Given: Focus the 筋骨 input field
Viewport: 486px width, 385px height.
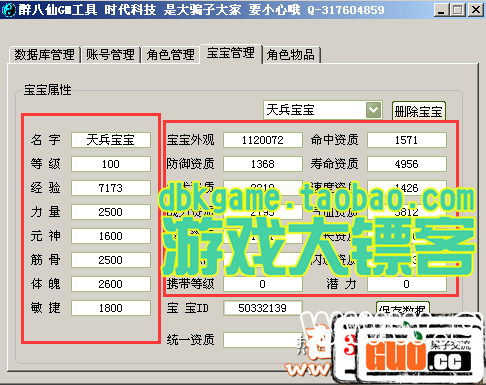Looking at the screenshot, I should tap(111, 260).
